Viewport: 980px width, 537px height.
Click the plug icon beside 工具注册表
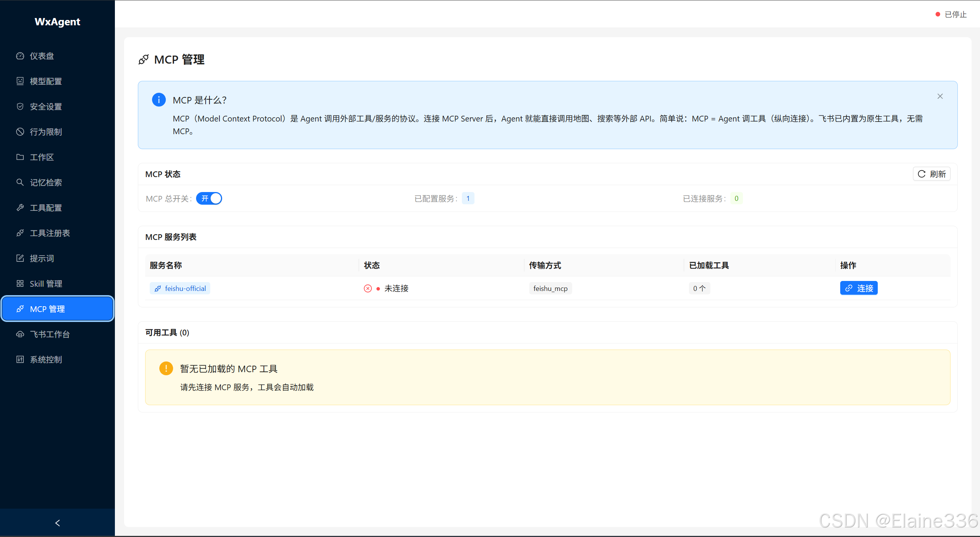(20, 233)
